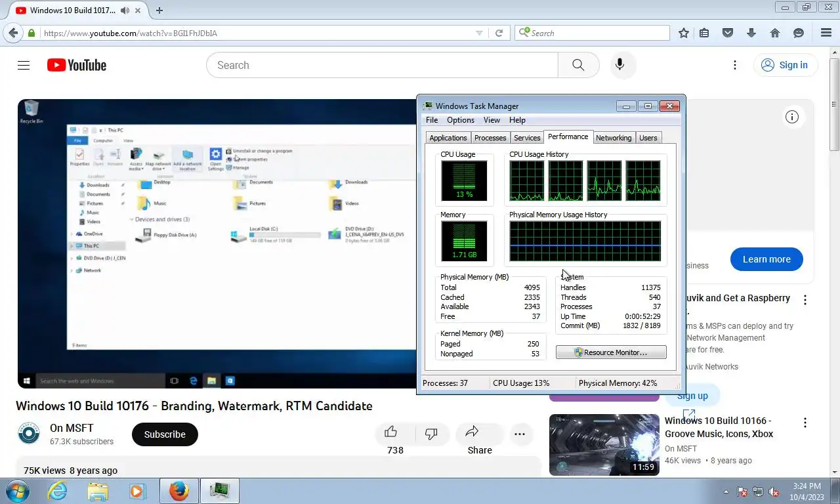The height and width of the screenshot is (504, 840).
Task: Click the '75K views' text below video
Action: [45, 471]
